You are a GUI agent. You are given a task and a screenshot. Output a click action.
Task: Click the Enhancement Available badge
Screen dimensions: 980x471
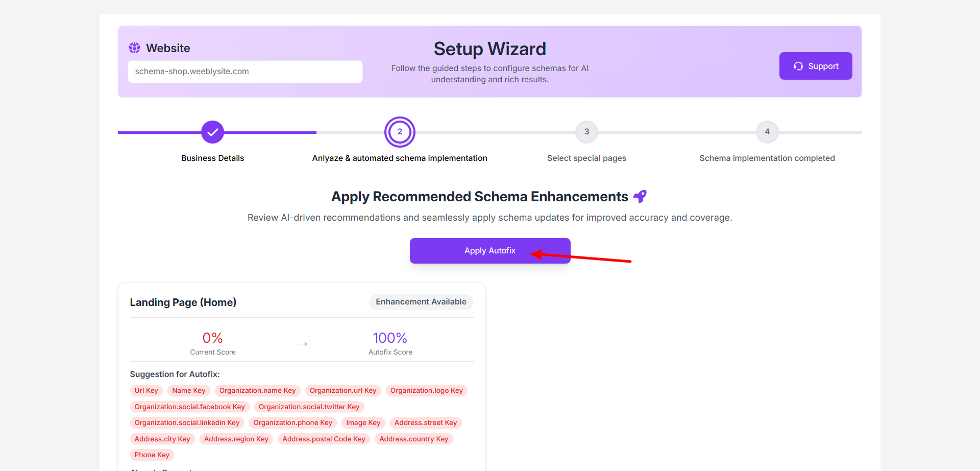(x=421, y=302)
